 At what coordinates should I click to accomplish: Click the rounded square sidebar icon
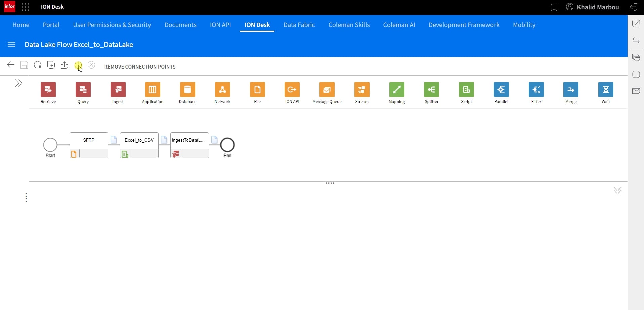point(636,74)
